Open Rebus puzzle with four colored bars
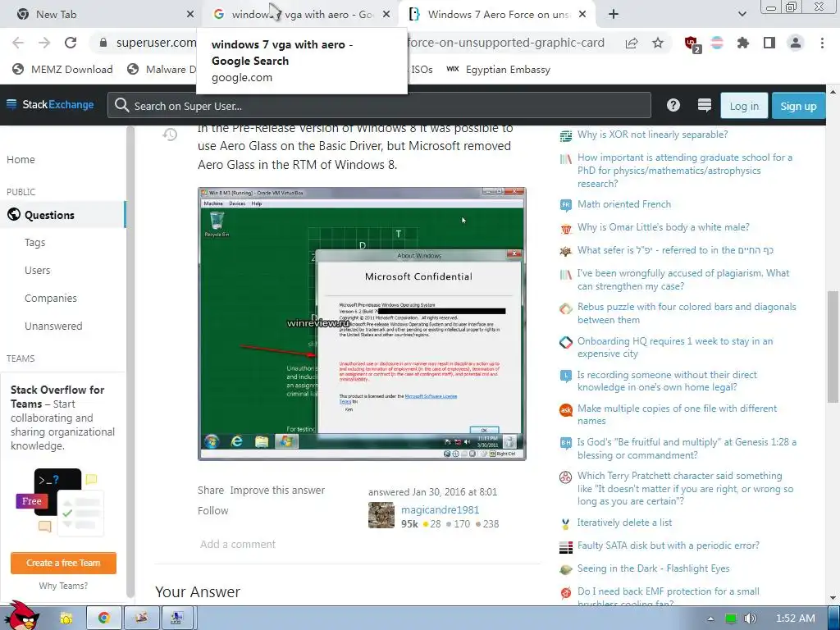840x630 pixels. [x=687, y=313]
